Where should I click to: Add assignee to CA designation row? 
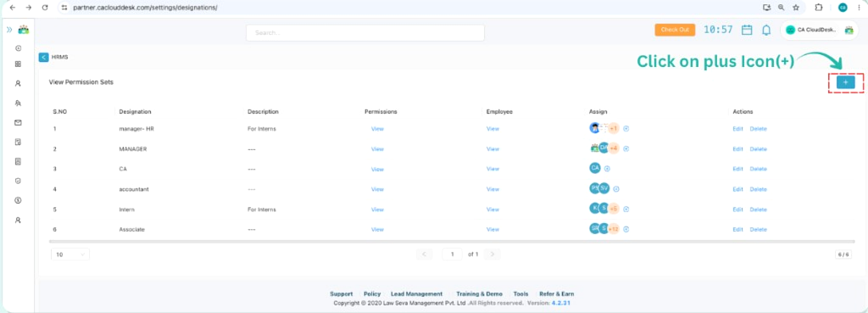(x=607, y=169)
